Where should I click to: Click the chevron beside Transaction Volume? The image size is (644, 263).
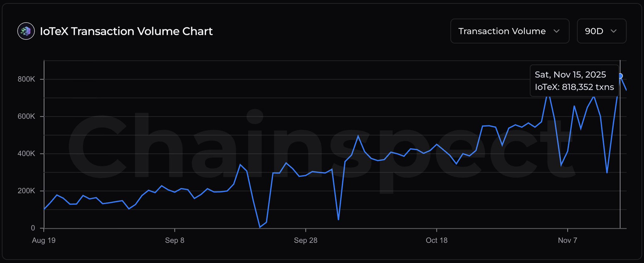pyautogui.click(x=557, y=31)
